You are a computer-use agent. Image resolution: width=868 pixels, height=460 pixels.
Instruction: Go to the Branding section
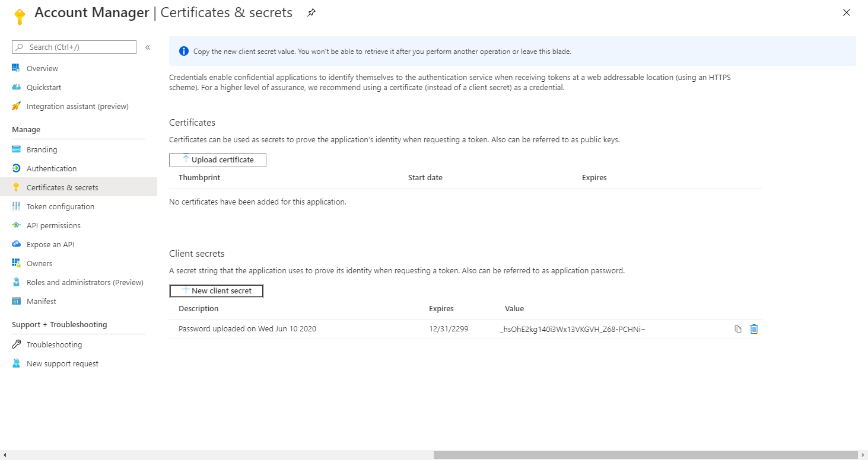point(42,149)
